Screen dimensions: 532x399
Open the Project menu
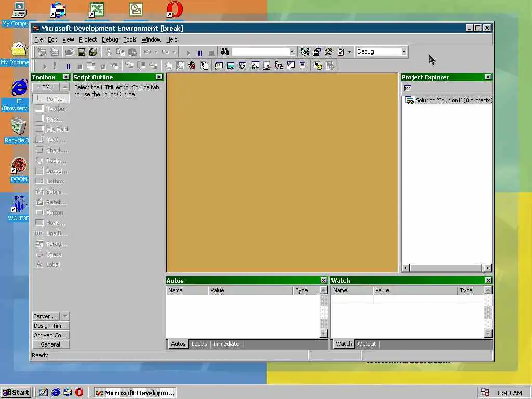tap(88, 39)
